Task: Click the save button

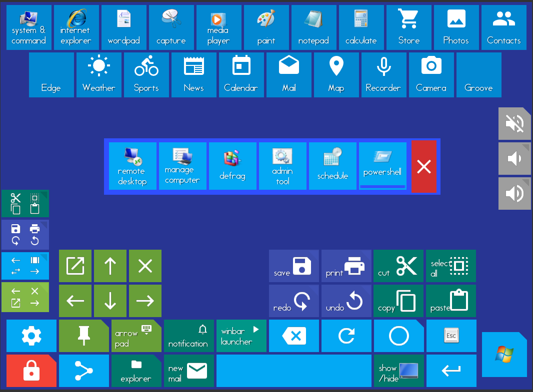Action: coord(294,266)
